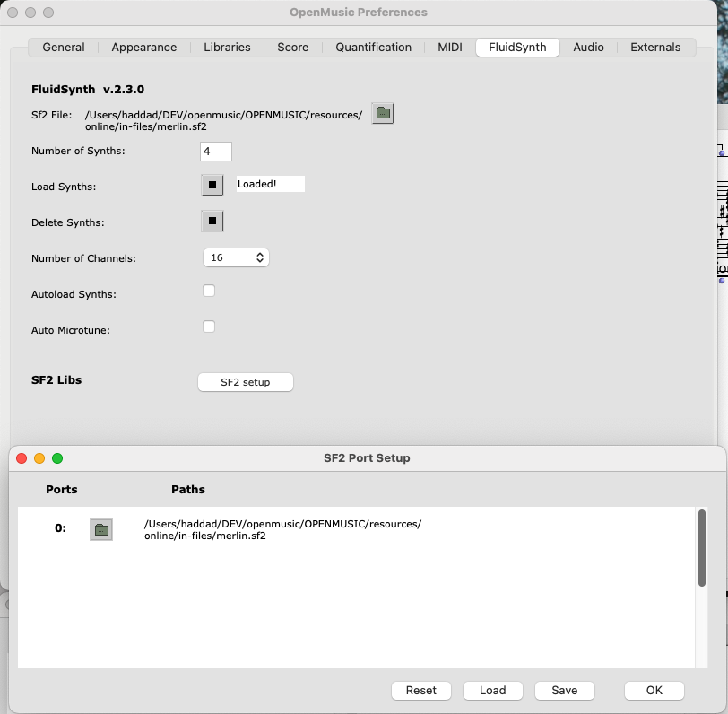Viewport: 728px width, 714px height.
Task: Select the Libraries tab
Action: pos(227,48)
